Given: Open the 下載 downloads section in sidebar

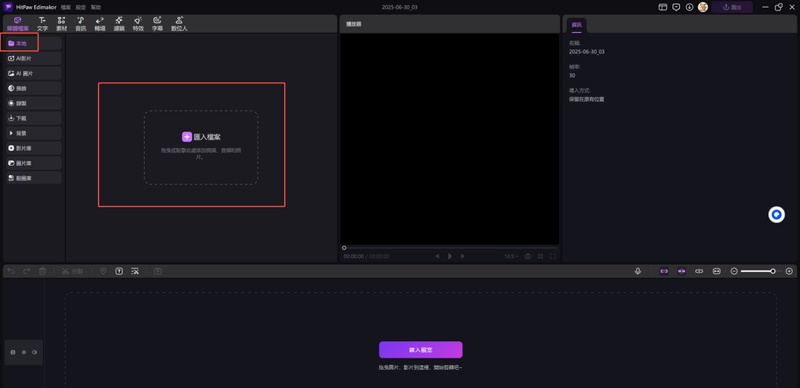Looking at the screenshot, I should point(32,118).
